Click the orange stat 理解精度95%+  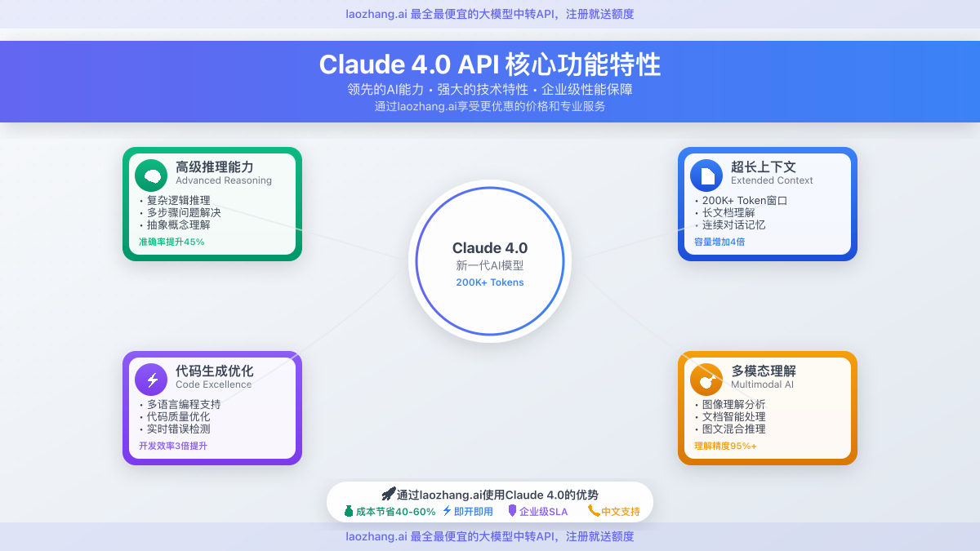725,446
